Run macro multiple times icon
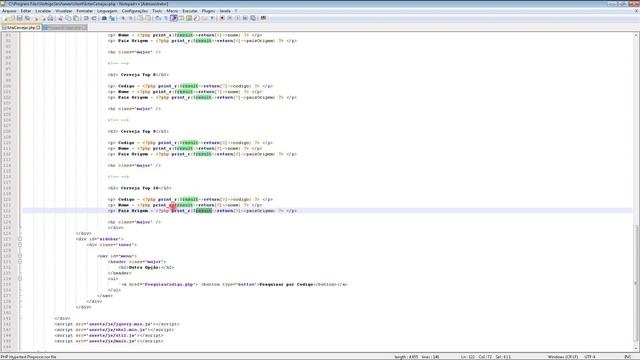Image resolution: width=640 pixels, height=360 pixels. pos(245,18)
